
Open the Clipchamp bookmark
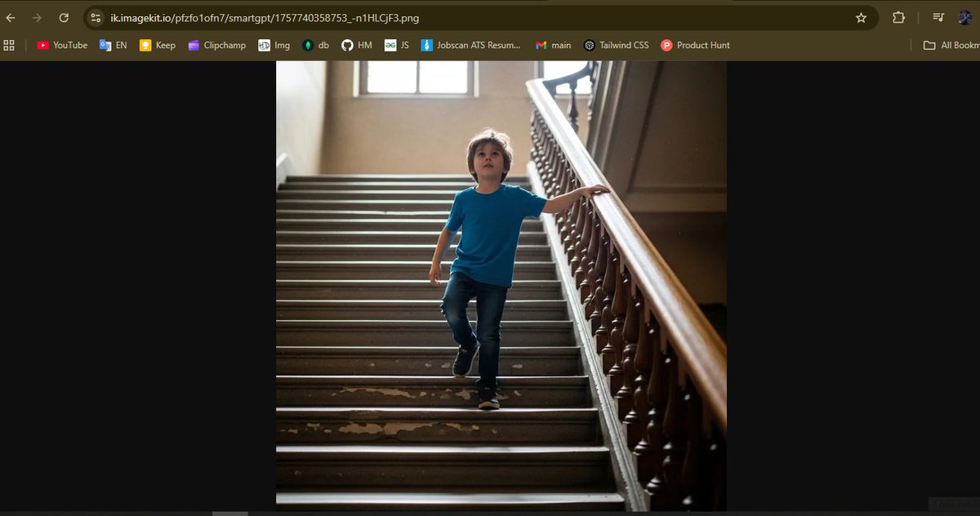(x=216, y=45)
